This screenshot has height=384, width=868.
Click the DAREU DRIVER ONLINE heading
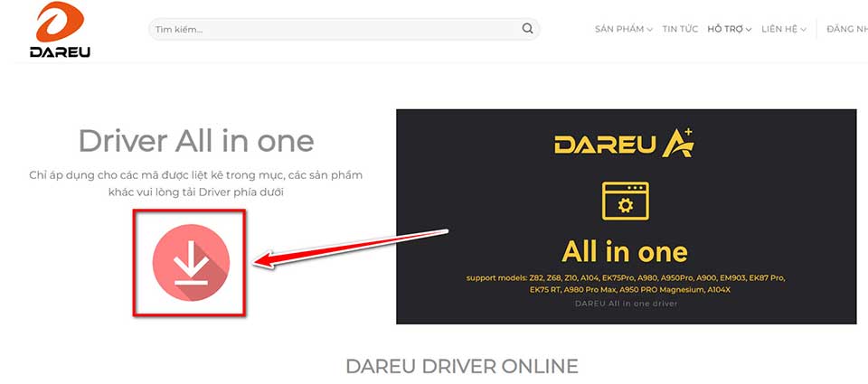point(462,366)
